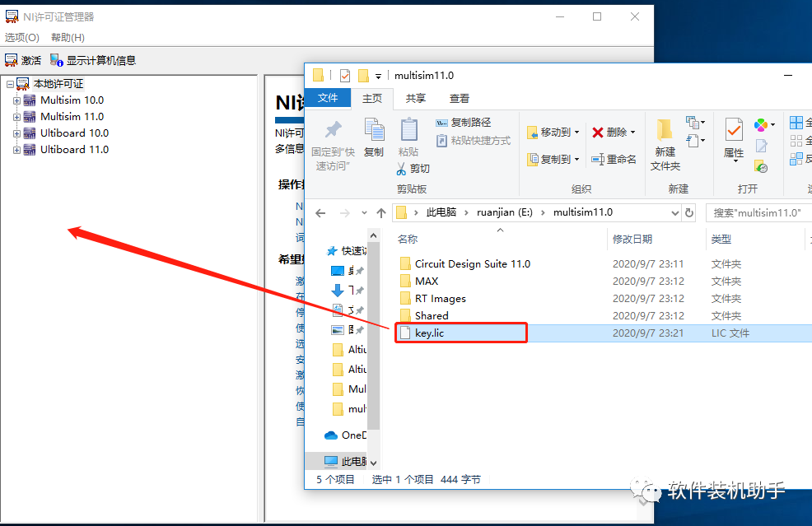Click the navigation pane scroll up arrow
Screen dimensions: 812x526
[373, 235]
